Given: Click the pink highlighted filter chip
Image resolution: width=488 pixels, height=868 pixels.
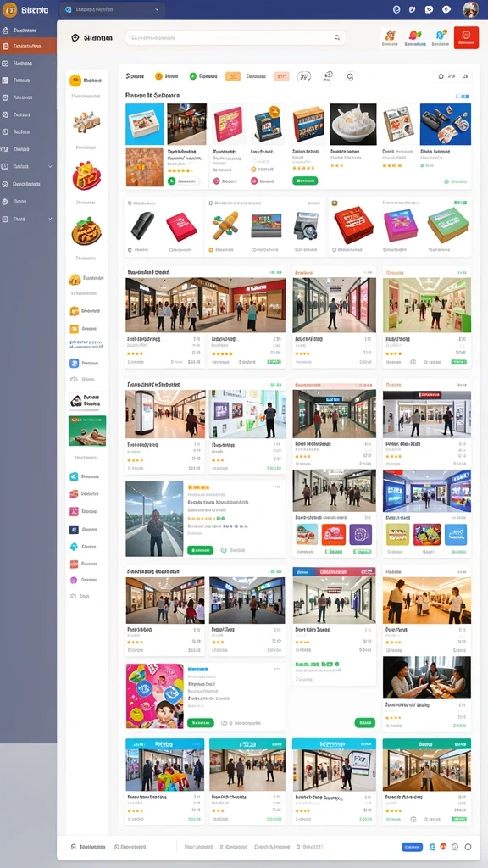Looking at the screenshot, I should (281, 76).
